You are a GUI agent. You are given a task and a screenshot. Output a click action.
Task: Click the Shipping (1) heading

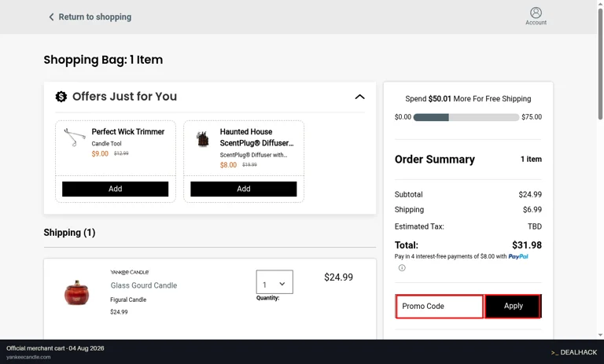(69, 233)
